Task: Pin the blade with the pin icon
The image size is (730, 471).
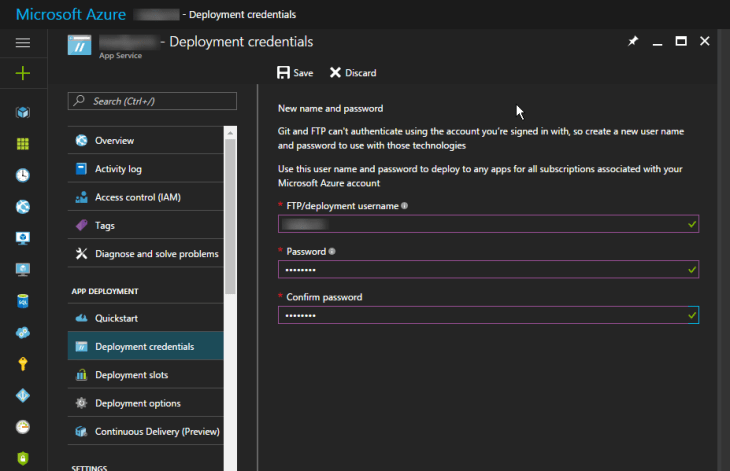Action: tap(632, 42)
